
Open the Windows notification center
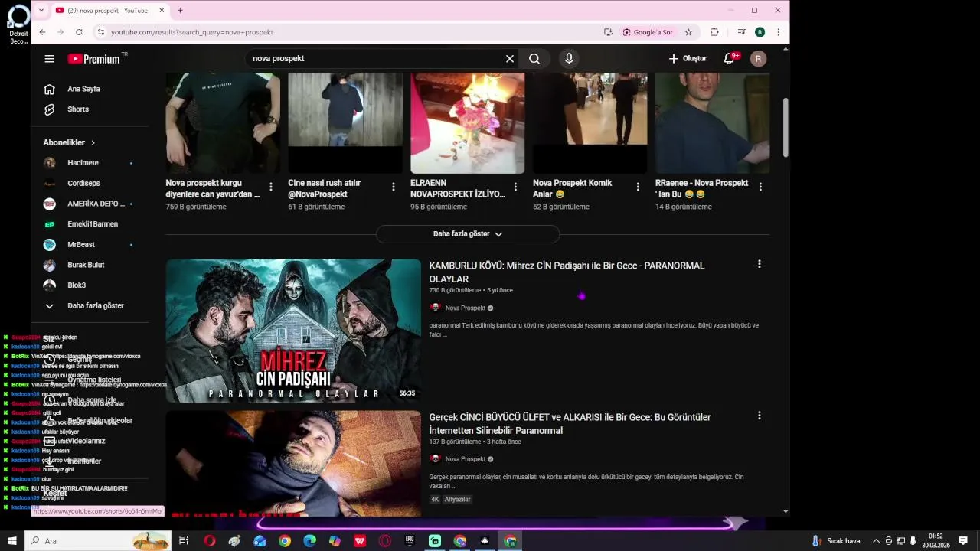click(963, 541)
